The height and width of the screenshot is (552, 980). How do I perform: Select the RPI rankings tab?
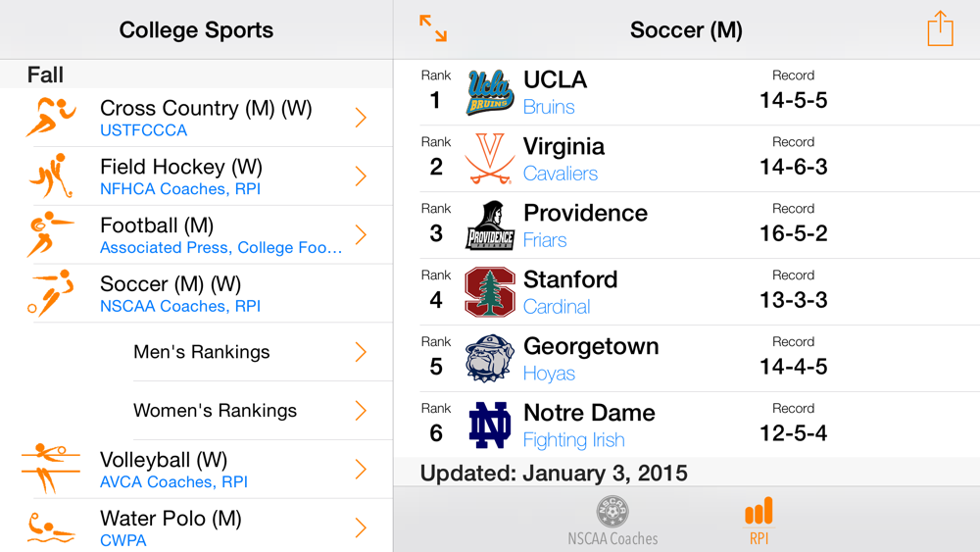[759, 521]
